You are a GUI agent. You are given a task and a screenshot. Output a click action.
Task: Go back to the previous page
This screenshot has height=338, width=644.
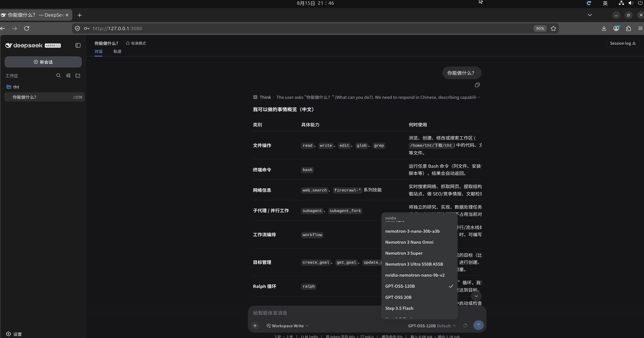click(x=3, y=29)
